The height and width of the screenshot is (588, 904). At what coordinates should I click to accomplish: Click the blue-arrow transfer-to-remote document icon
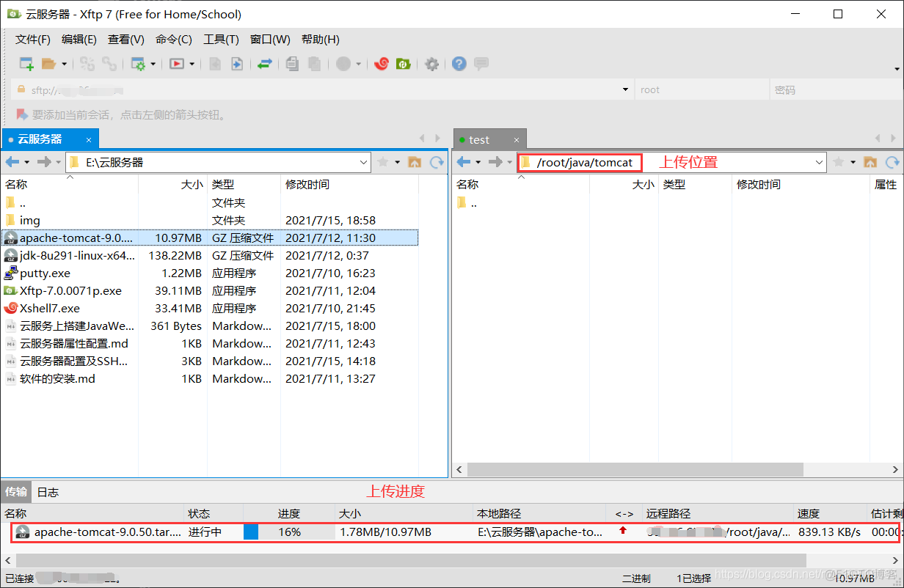[237, 64]
